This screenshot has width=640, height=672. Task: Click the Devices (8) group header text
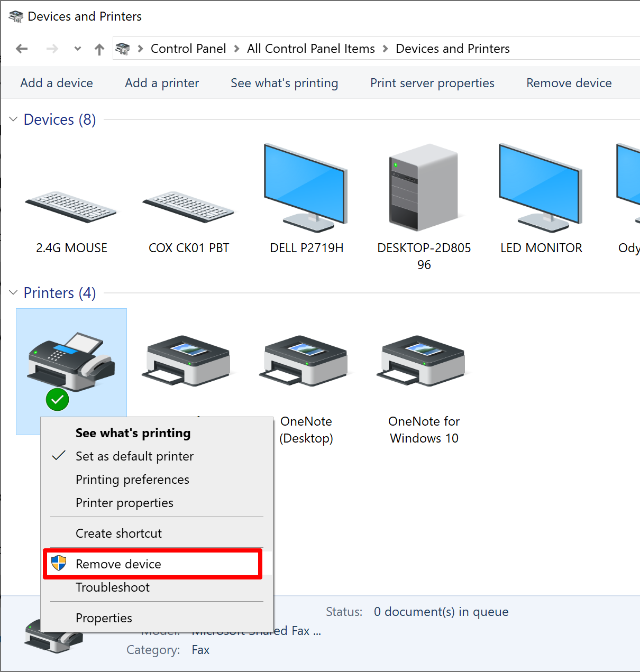click(x=60, y=119)
